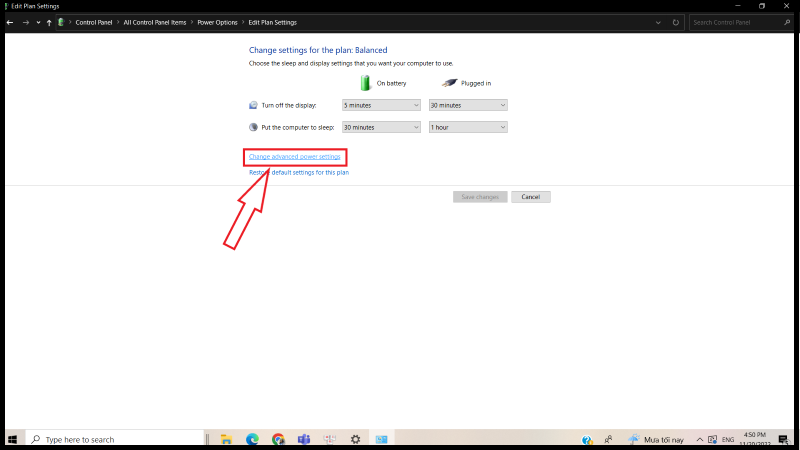Go back using the back arrow
This screenshot has width=800, height=450.
tap(10, 22)
